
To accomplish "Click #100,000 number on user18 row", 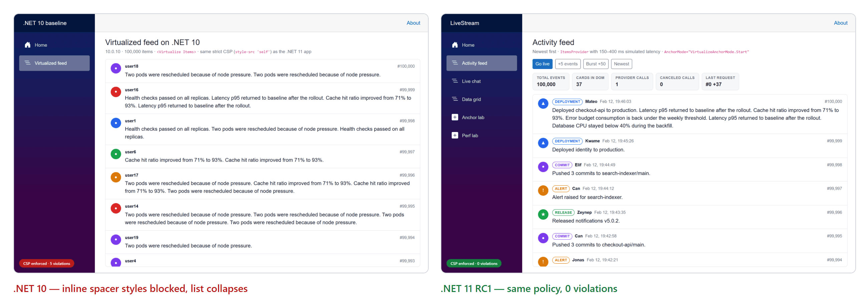I will [x=406, y=66].
